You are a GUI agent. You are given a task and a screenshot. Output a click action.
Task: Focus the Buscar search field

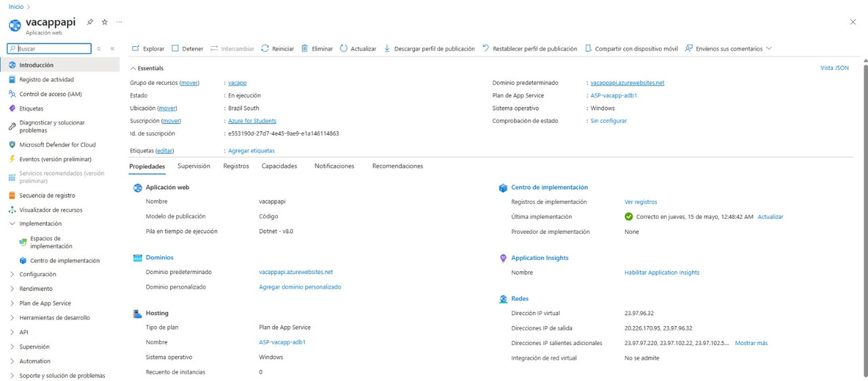(49, 49)
